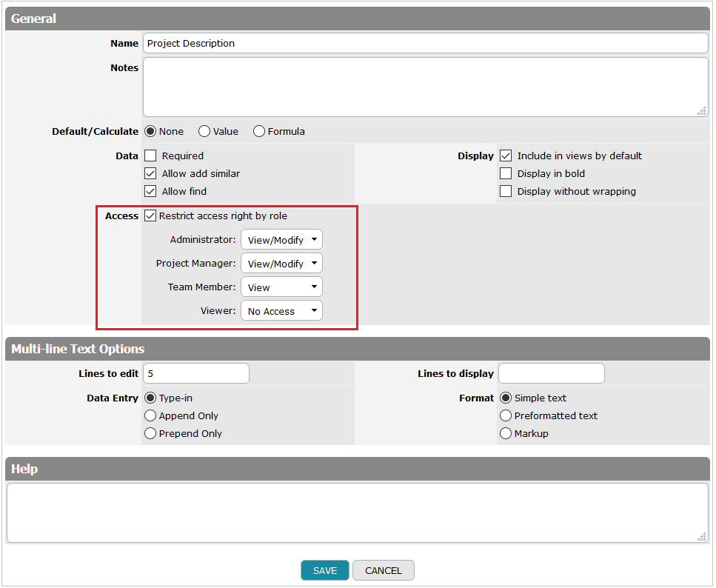Viewport: 716px width, 588px height.
Task: Select Append Only data entry mode
Action: [x=149, y=415]
